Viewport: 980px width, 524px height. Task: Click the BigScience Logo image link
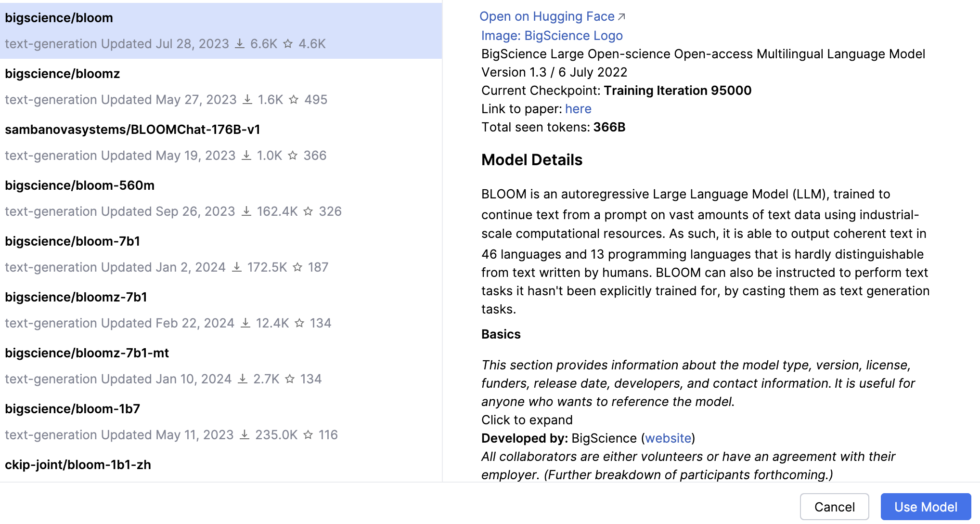click(x=552, y=36)
